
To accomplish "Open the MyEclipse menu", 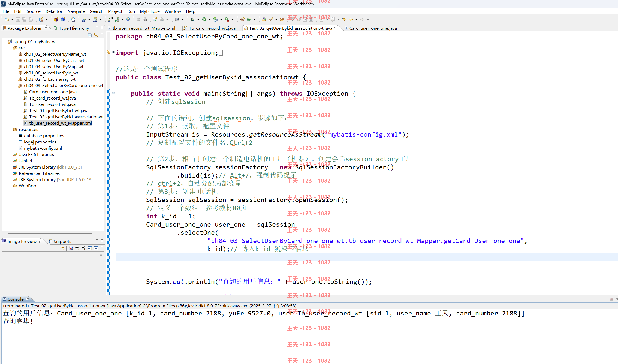I will pos(150,11).
